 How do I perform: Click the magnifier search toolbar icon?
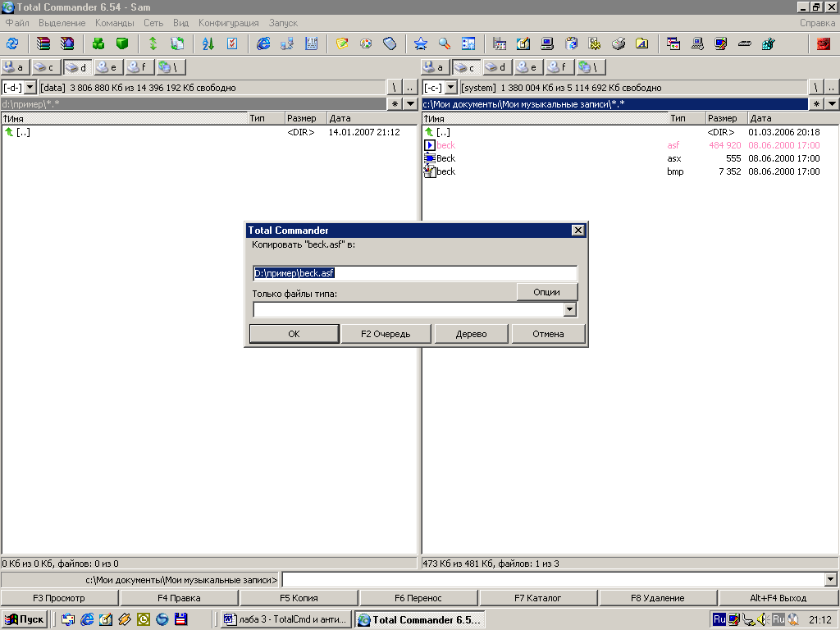pyautogui.click(x=445, y=44)
